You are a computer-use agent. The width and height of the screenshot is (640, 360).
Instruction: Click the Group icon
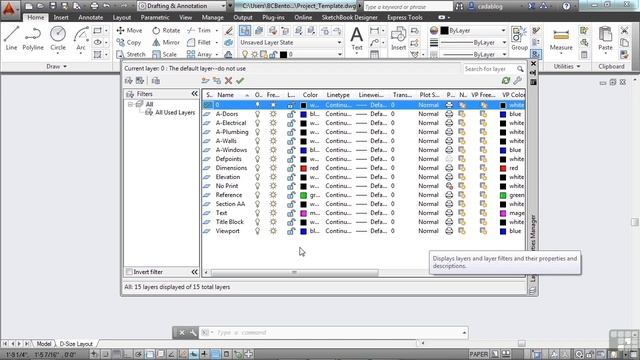519,38
